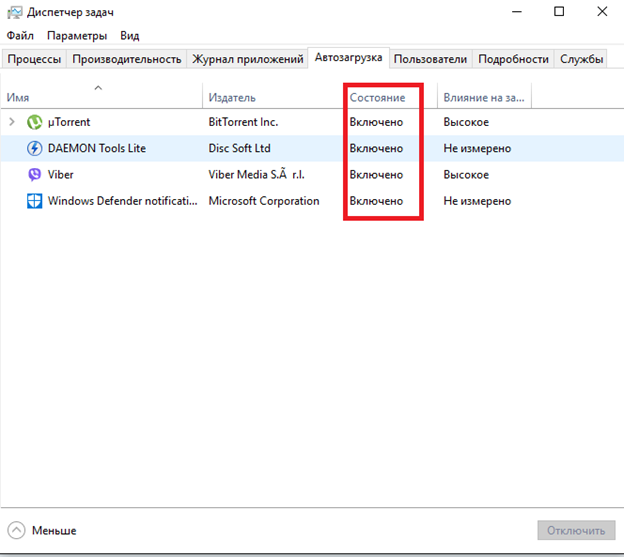Click the Windows Defender shield icon

pos(34,201)
